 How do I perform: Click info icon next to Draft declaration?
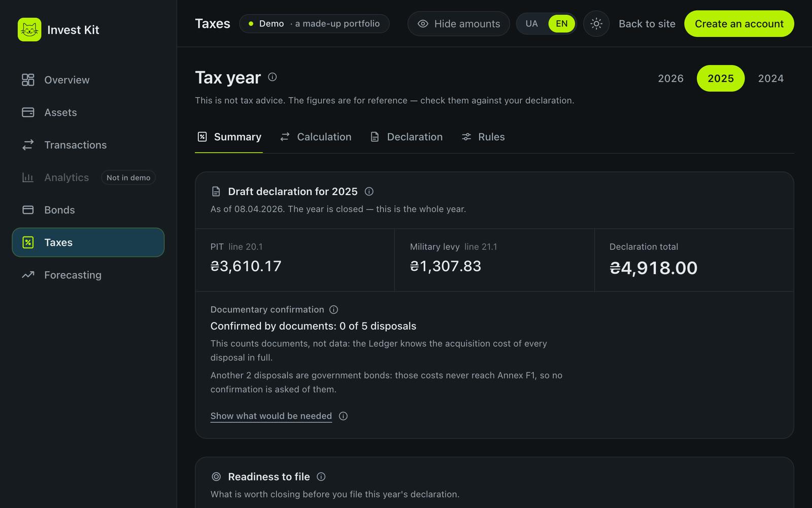[x=369, y=192]
